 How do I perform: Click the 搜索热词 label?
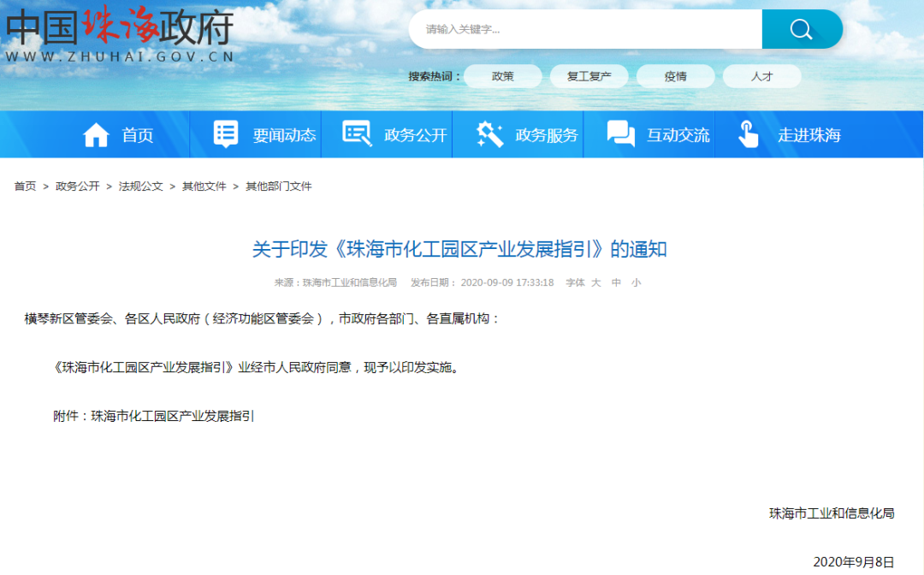(x=434, y=77)
